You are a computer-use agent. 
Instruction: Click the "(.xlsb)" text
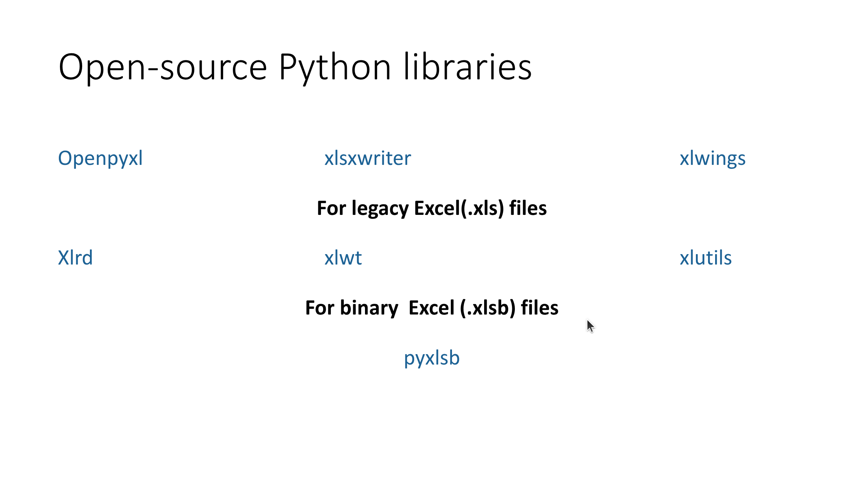(x=487, y=308)
